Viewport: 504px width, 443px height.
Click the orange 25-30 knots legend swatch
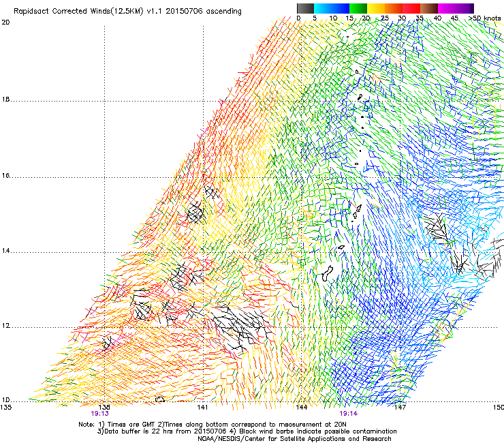[x=393, y=8]
